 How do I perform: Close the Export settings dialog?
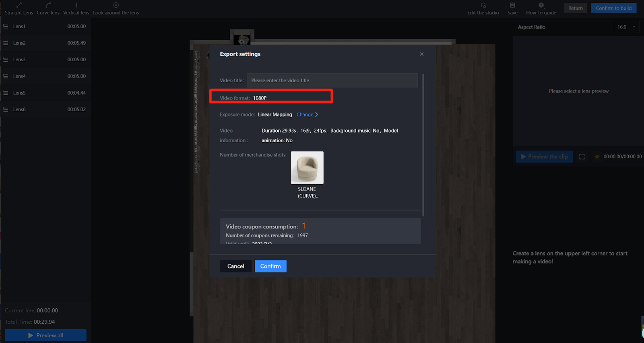click(x=422, y=54)
